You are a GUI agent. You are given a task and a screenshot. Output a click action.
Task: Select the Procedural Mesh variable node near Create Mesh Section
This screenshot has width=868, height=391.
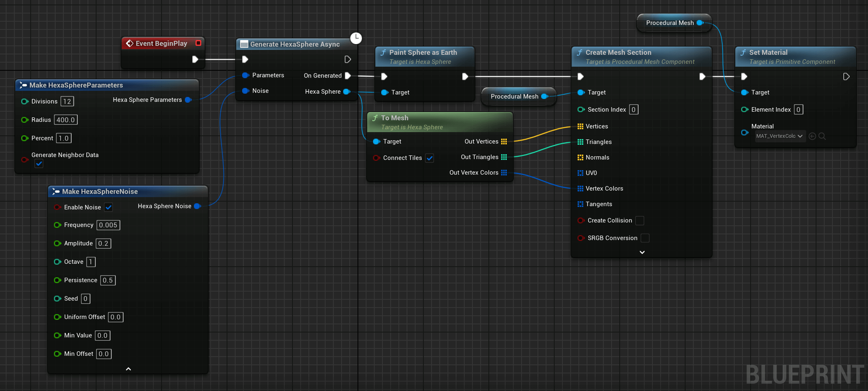click(x=519, y=97)
